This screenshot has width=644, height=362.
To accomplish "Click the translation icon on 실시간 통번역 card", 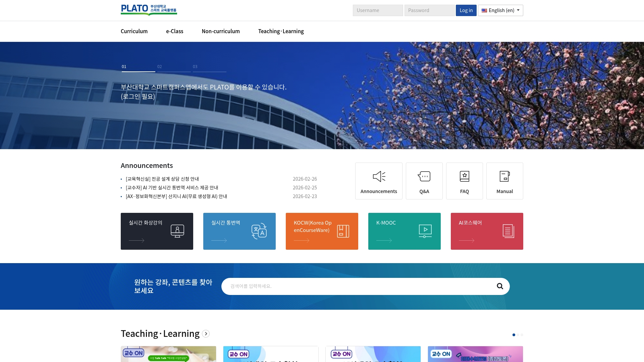I will [259, 231].
